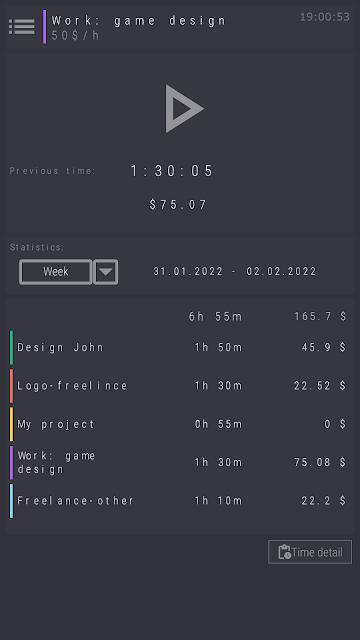Click the previous time 1:30:05 display
The width and height of the screenshot is (360, 640).
click(x=172, y=171)
